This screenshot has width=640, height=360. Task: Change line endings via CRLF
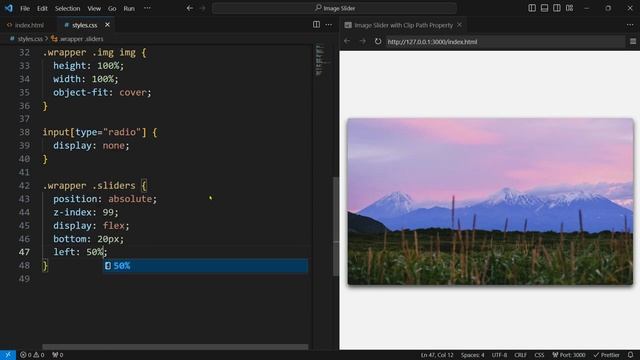point(520,355)
